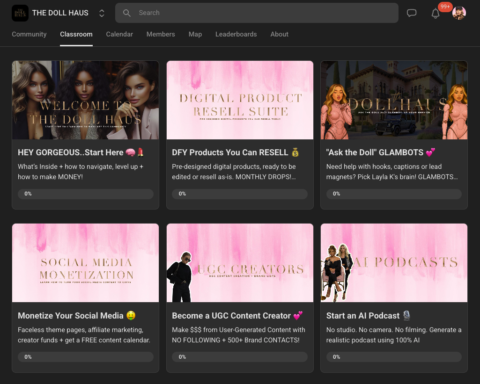Image resolution: width=480 pixels, height=384 pixels.
Task: Open 'HEY GORGEOUS..Start Here' course title
Action: 81,152
